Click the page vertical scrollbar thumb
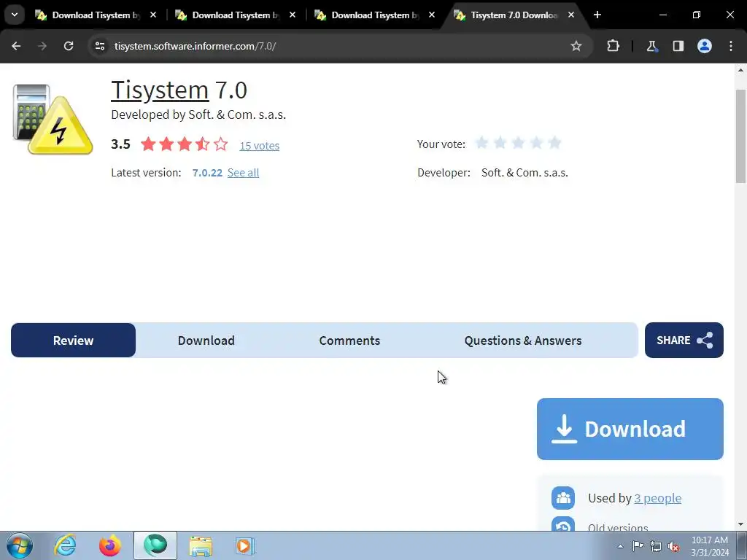The image size is (747, 560). (x=741, y=136)
